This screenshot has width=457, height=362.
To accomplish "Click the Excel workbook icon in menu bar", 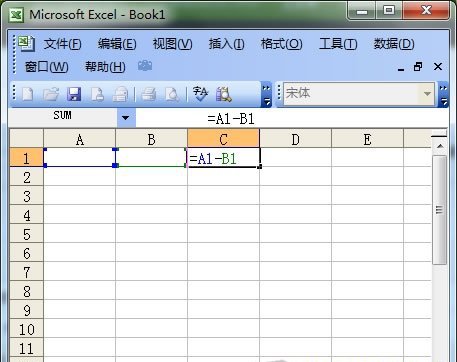I will (26, 44).
